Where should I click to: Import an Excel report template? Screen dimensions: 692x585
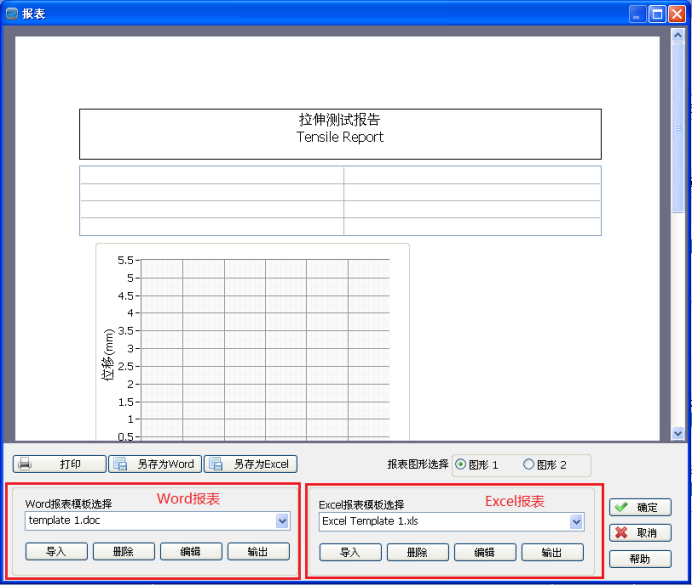(350, 553)
